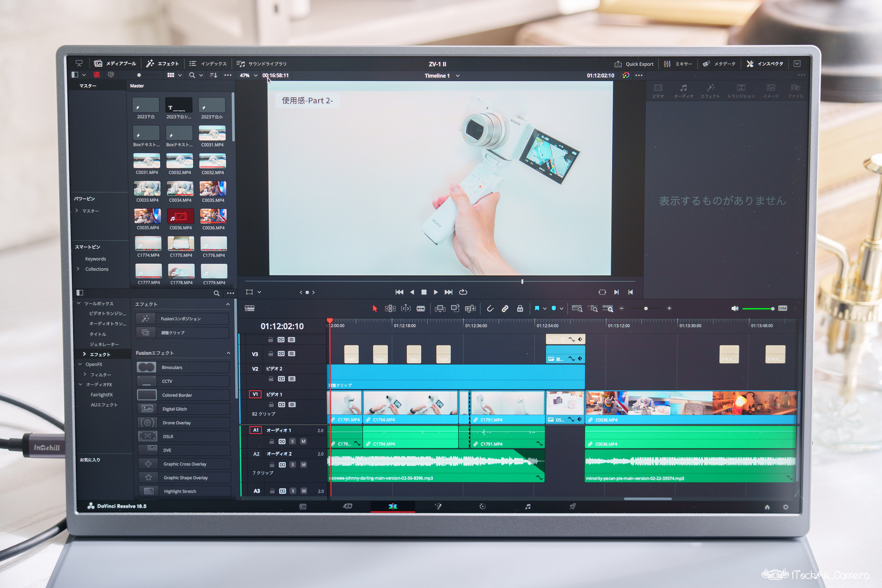Select the C1774.MP4 clip thumbnail
The width and height of the screenshot is (882, 588).
(x=148, y=243)
